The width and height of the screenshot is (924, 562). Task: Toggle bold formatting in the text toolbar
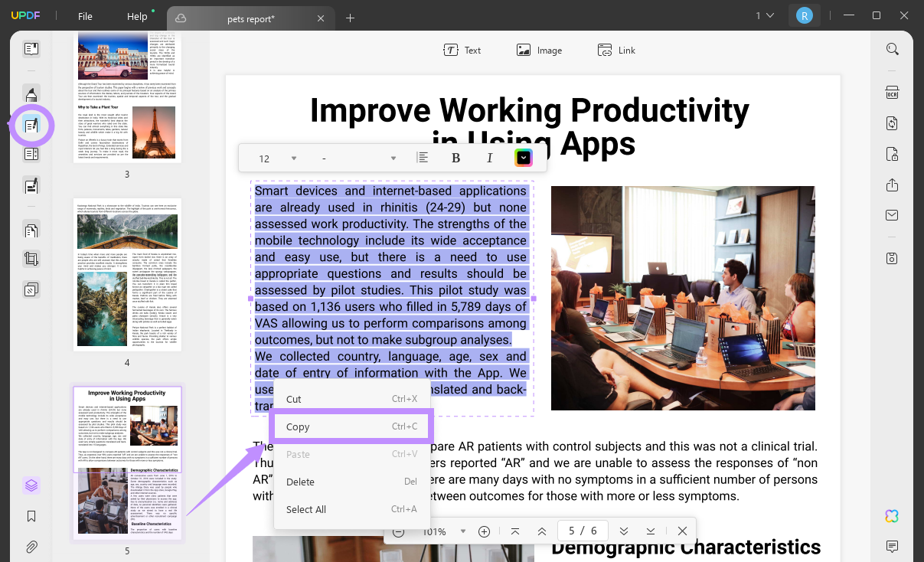455,158
